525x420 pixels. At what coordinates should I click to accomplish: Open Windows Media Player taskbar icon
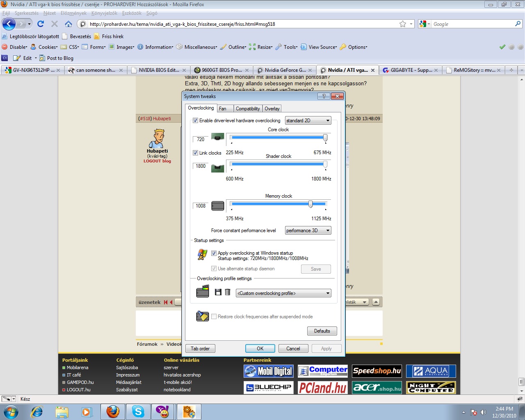87,411
